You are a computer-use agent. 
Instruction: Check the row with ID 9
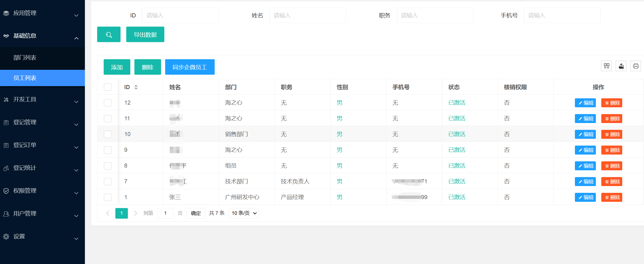point(108,150)
